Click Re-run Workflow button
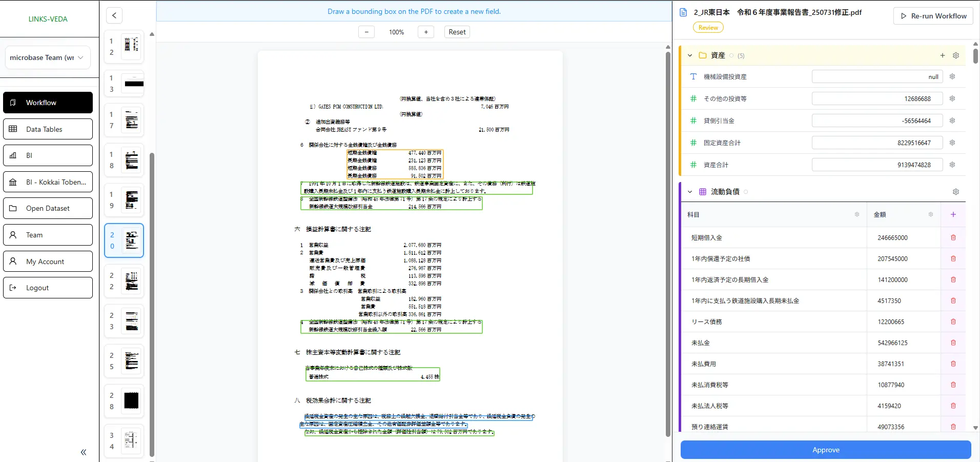This screenshot has height=462, width=980. pyautogui.click(x=933, y=16)
